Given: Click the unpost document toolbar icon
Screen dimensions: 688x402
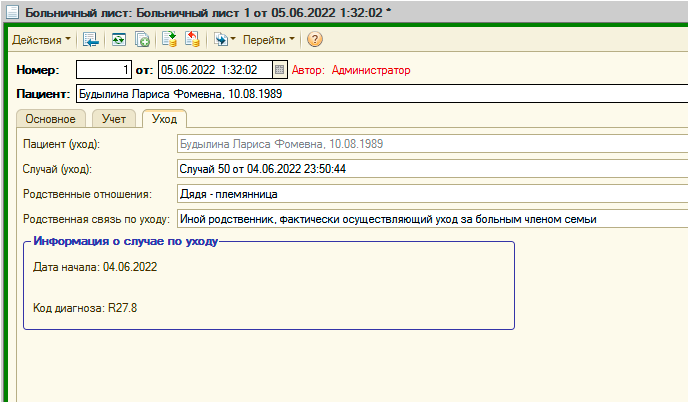Looking at the screenshot, I should tap(193, 40).
